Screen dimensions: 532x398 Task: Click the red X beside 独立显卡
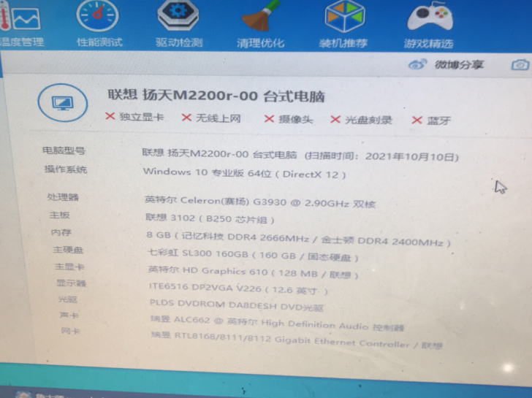(110, 116)
